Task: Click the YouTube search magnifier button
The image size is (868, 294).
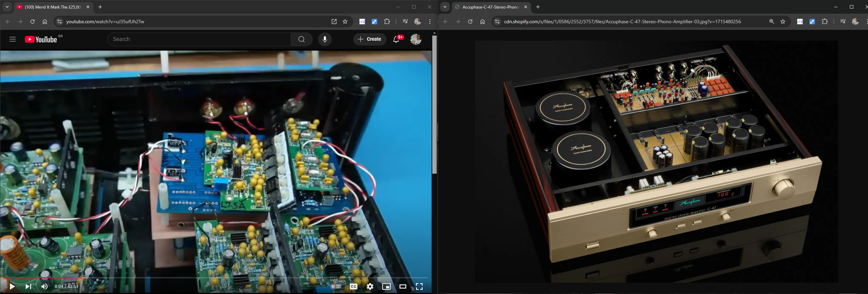Action: click(301, 39)
